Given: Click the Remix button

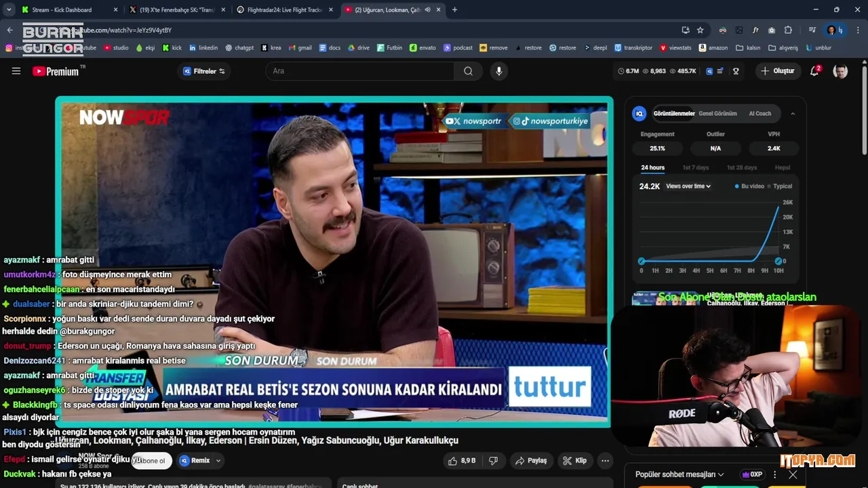Looking at the screenshot, I should coord(194,461).
